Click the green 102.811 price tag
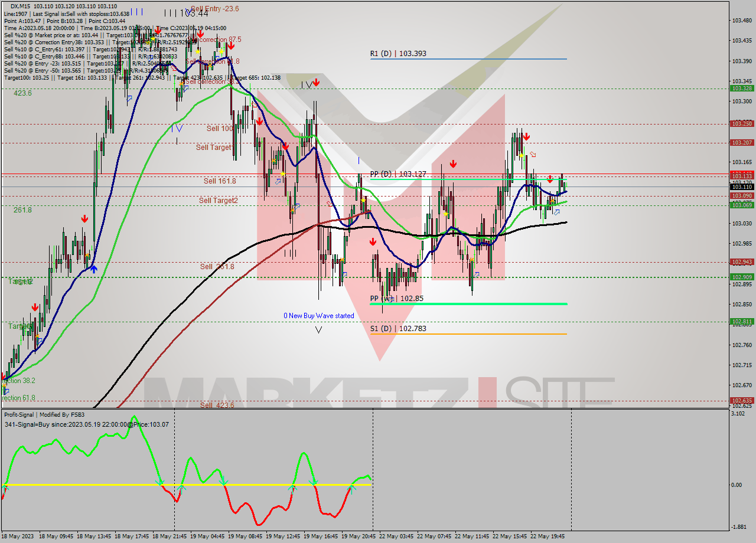 coord(742,322)
